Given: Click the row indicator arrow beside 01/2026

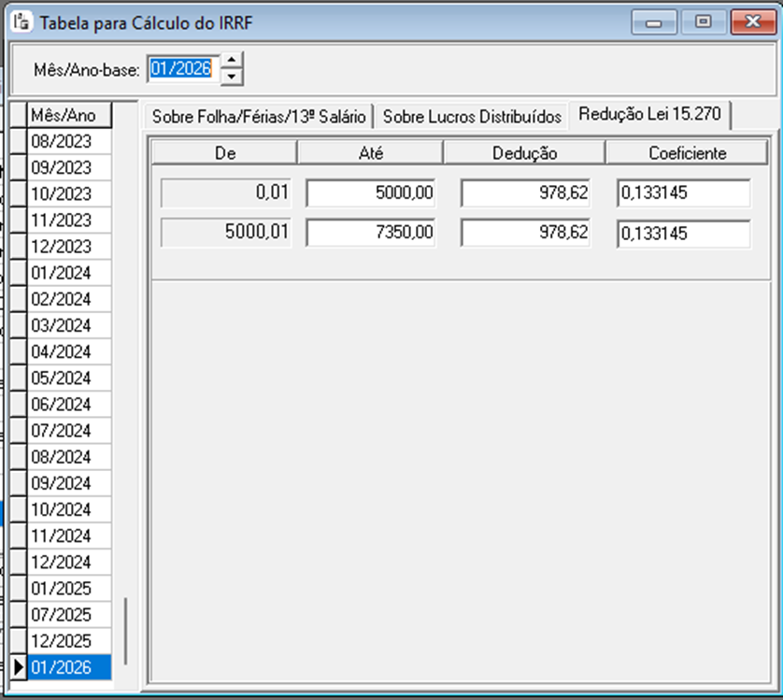Looking at the screenshot, I should coord(18,667).
